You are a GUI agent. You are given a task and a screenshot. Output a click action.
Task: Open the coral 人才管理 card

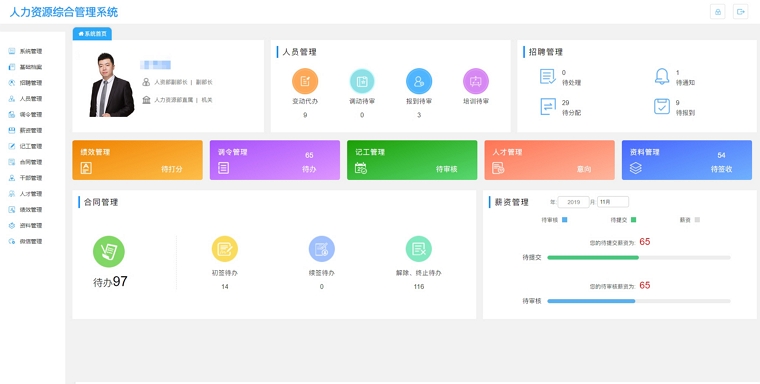550,160
